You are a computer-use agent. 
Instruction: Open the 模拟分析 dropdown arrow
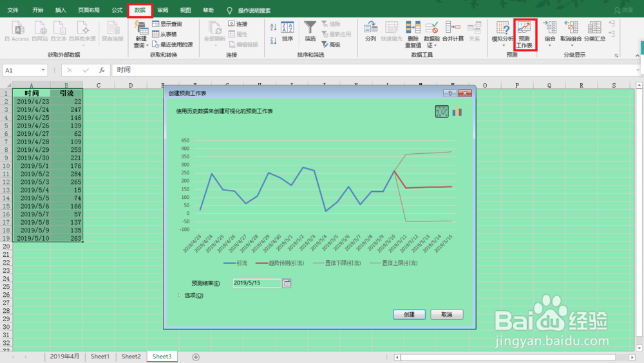click(x=504, y=45)
